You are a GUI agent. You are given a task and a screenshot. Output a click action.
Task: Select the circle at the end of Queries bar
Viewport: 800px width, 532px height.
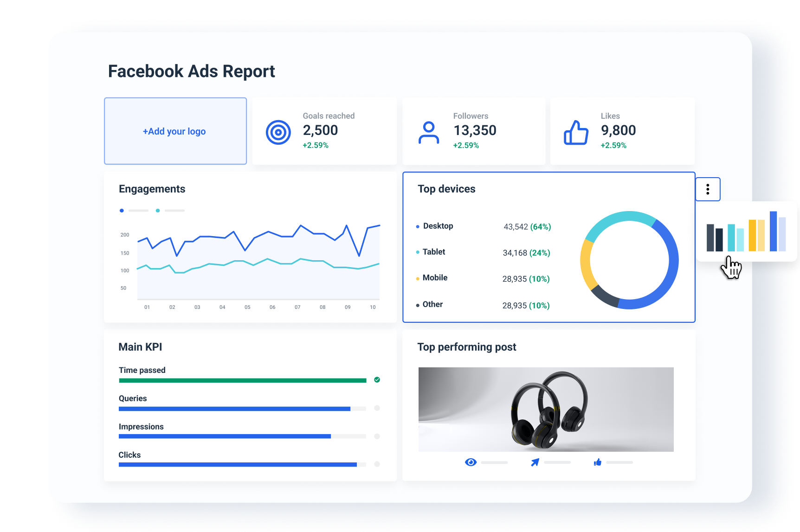pos(376,408)
